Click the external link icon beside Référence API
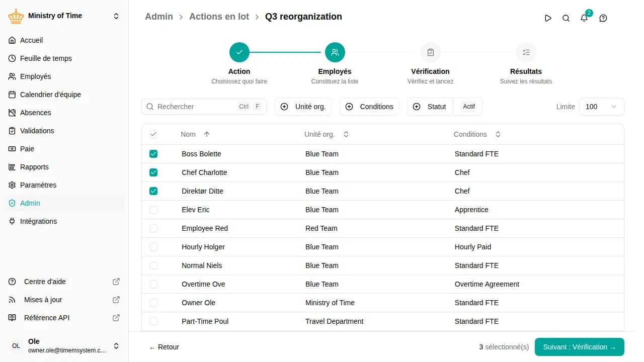The image size is (644, 362). [x=116, y=318]
